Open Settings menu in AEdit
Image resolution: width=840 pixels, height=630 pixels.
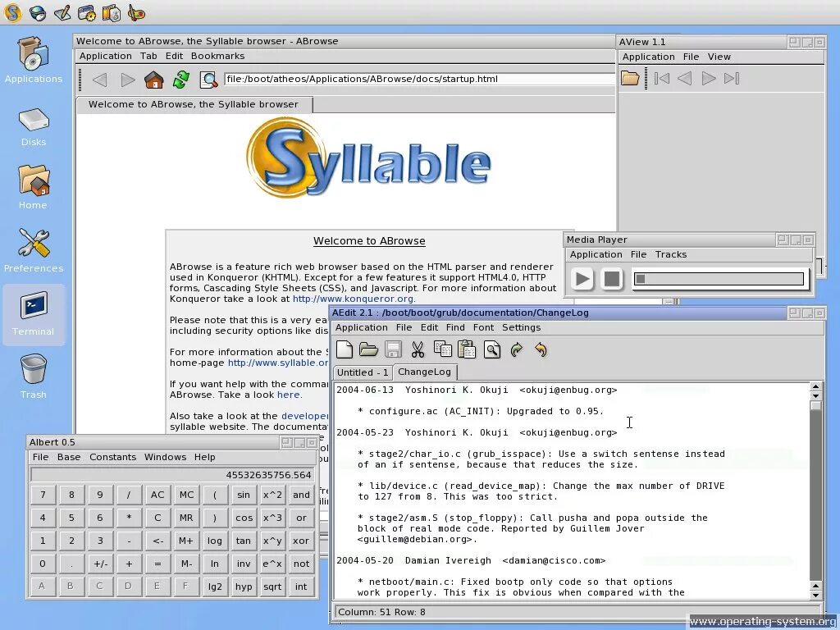click(x=521, y=327)
